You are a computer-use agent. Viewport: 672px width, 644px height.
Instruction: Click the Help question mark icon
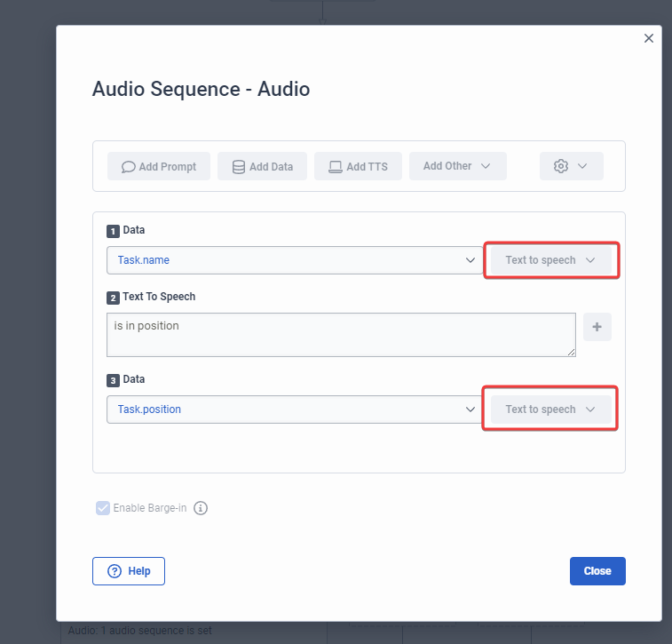tap(115, 571)
